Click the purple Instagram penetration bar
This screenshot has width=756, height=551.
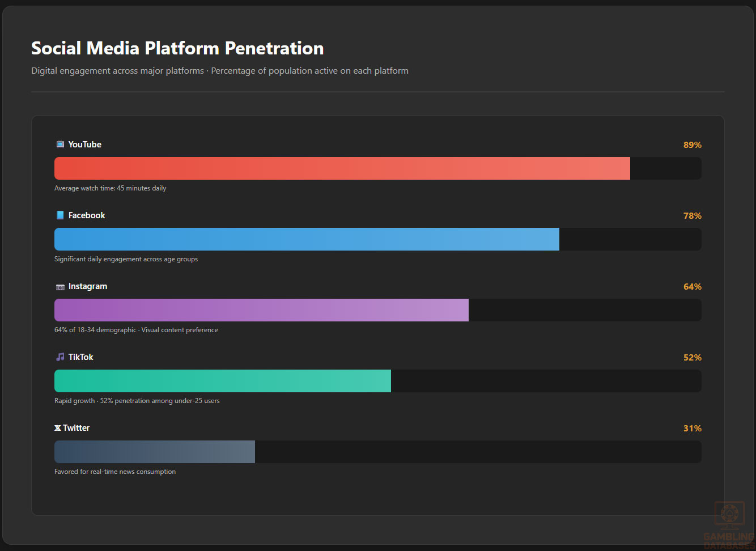261,310
